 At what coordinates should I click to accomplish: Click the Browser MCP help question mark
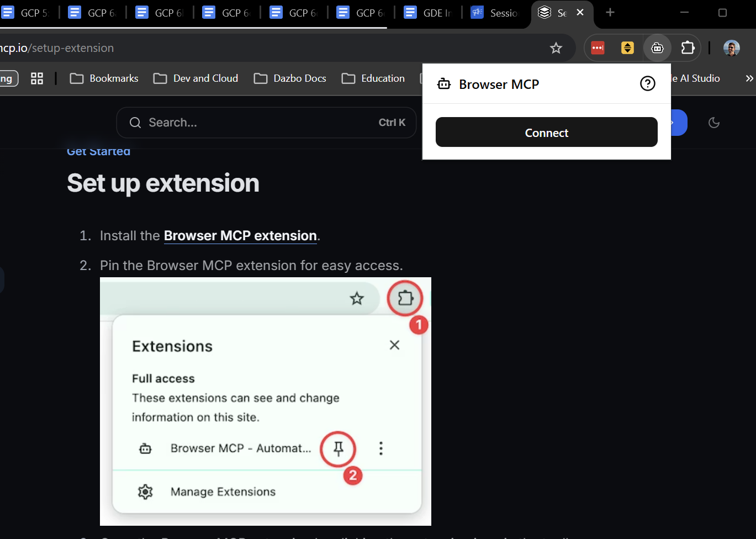(x=647, y=83)
